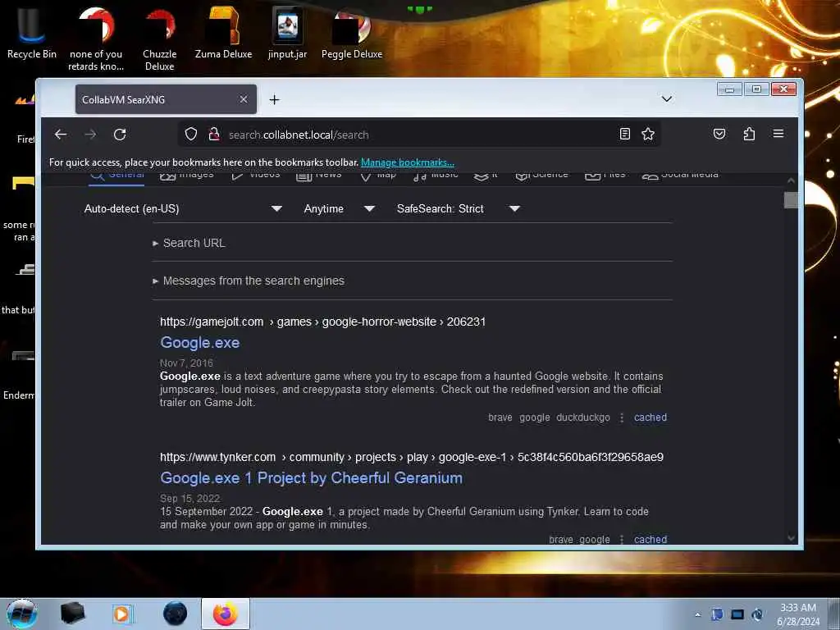Screen dimensions: 840x630
Task: Reload the page with the refresh icon
Action: click(120, 135)
